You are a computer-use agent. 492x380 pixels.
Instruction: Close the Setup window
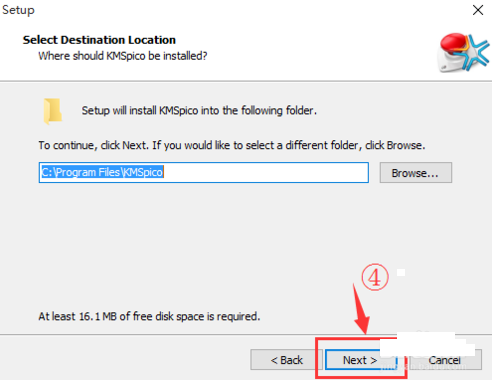click(478, 10)
